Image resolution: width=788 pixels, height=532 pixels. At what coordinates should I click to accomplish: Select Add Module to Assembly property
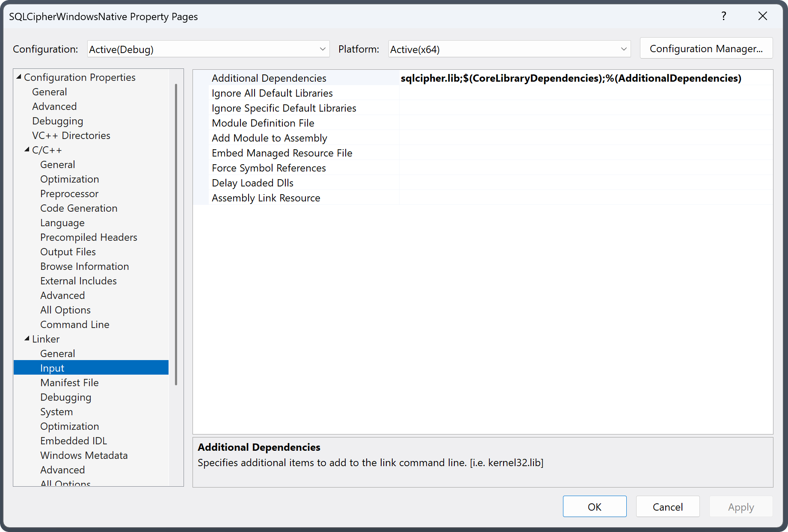[269, 138]
